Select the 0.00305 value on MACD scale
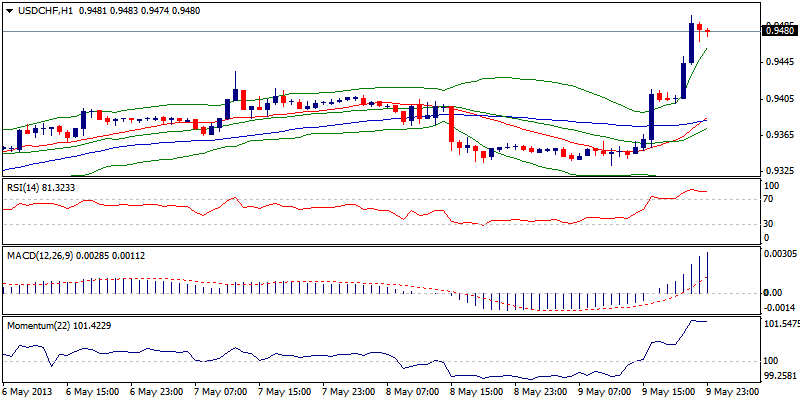Viewport: 800px width, 400px height. point(781,256)
